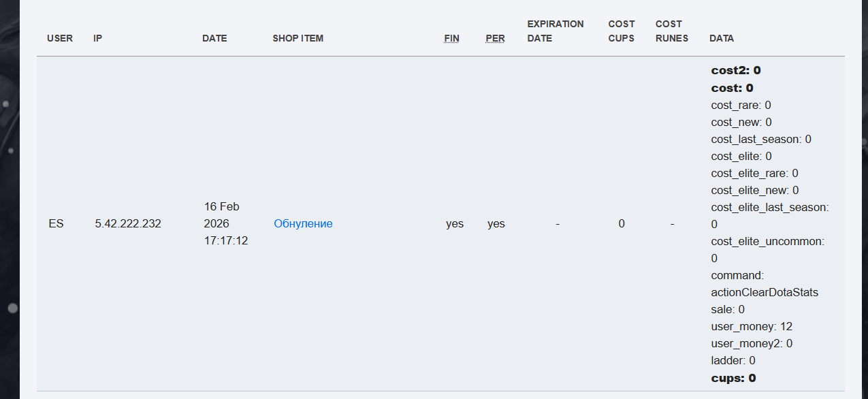Click the user_money: 12 data entry
This screenshot has width=868, height=399.
coord(752,326)
